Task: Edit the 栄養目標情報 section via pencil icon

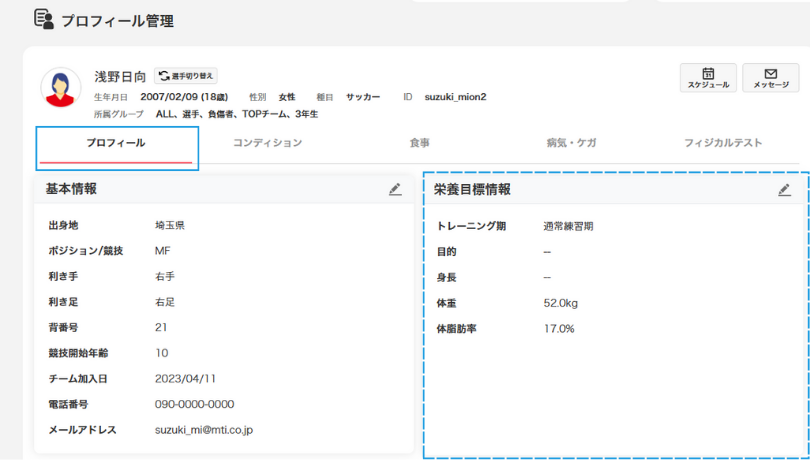Action: pos(784,190)
